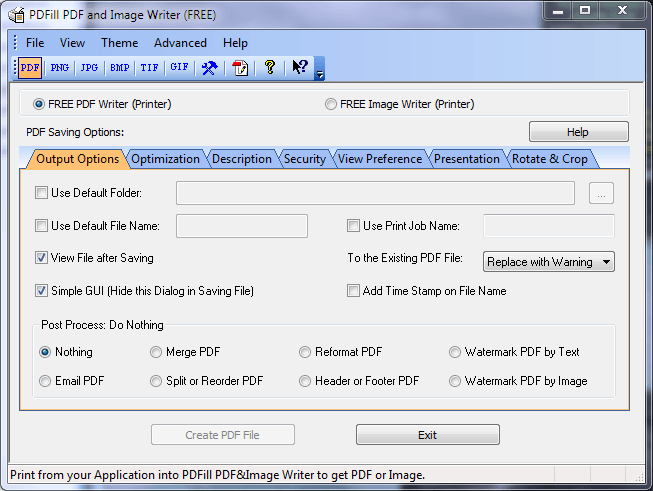The height and width of the screenshot is (491, 653).
Task: Expand the toolbar options overflow arrow
Action: (x=319, y=69)
